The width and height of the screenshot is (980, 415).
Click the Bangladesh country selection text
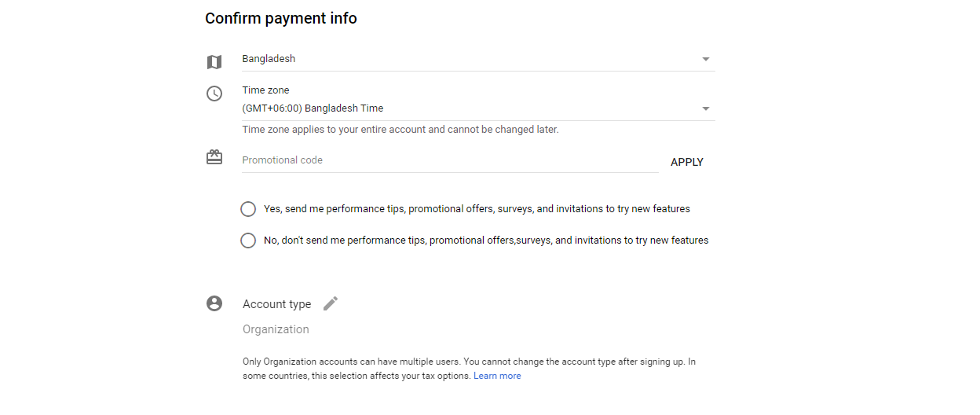tap(269, 59)
